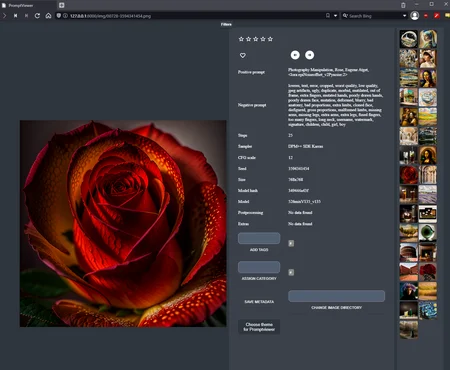The width and height of the screenshot is (450, 370).
Task: Go to next image with round arrow button
Action: [309, 55]
